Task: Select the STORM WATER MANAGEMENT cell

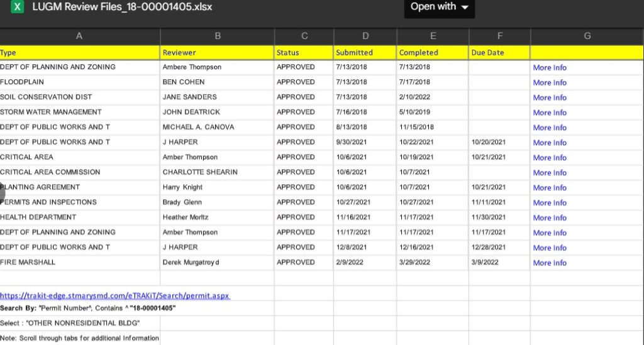Action: (79, 112)
